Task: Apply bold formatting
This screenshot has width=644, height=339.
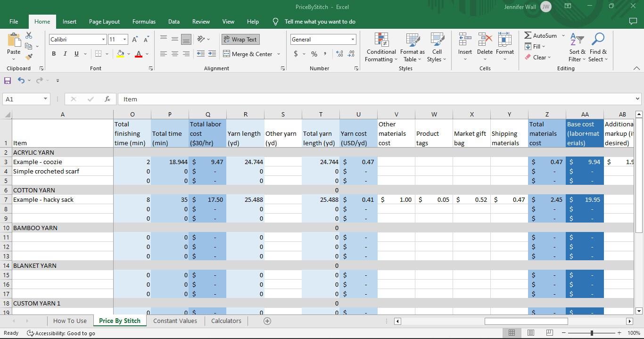Action: tap(53, 54)
